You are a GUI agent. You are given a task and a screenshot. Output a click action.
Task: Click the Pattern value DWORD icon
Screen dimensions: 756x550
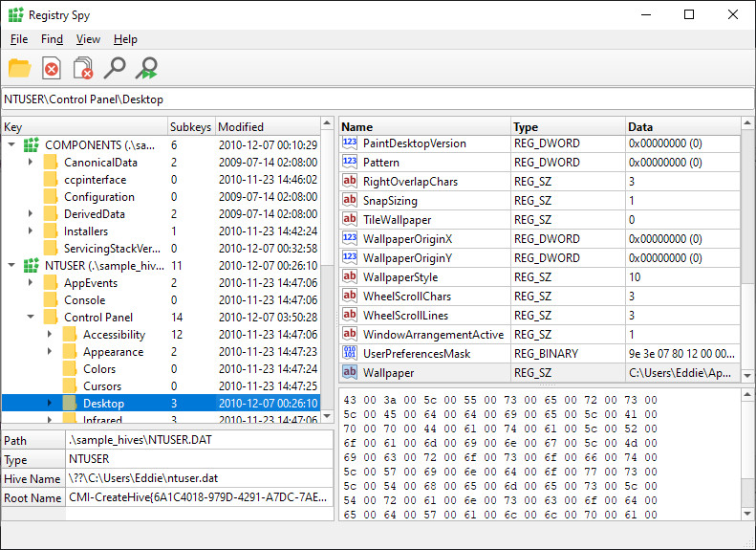point(350,162)
